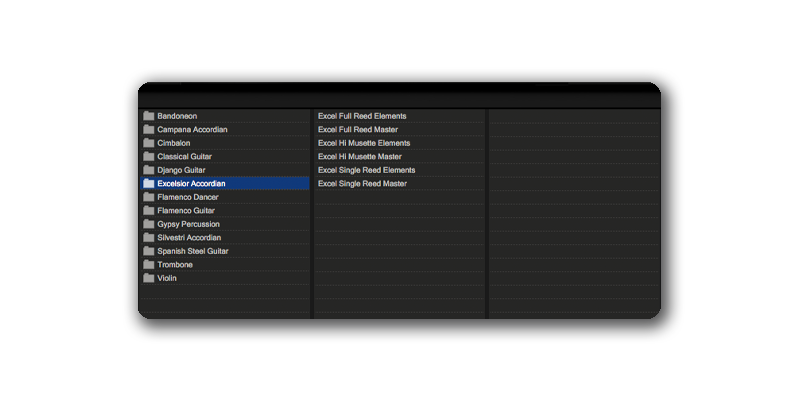800x400 pixels.
Task: Open the Campana Accordian folder
Action: 192,130
